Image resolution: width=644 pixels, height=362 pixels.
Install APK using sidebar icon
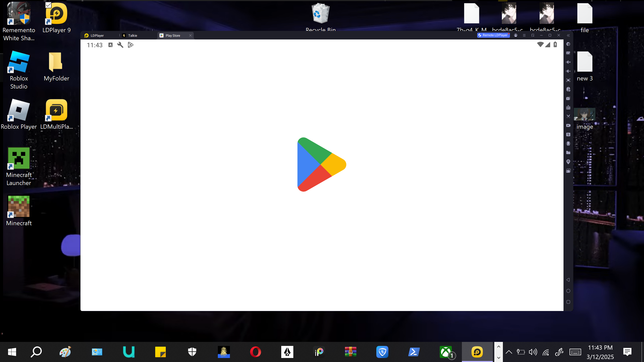[568, 107]
